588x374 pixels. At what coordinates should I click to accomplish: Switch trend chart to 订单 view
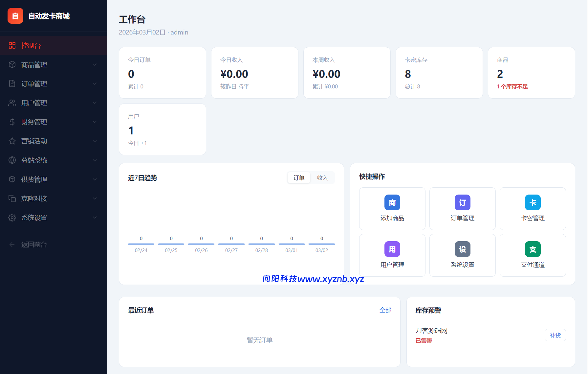(x=299, y=177)
